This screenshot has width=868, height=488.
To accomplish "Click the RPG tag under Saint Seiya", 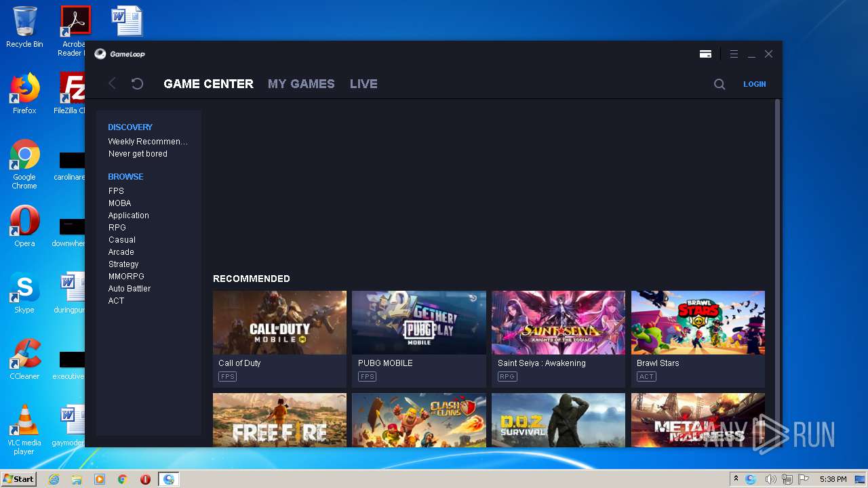I will (507, 377).
